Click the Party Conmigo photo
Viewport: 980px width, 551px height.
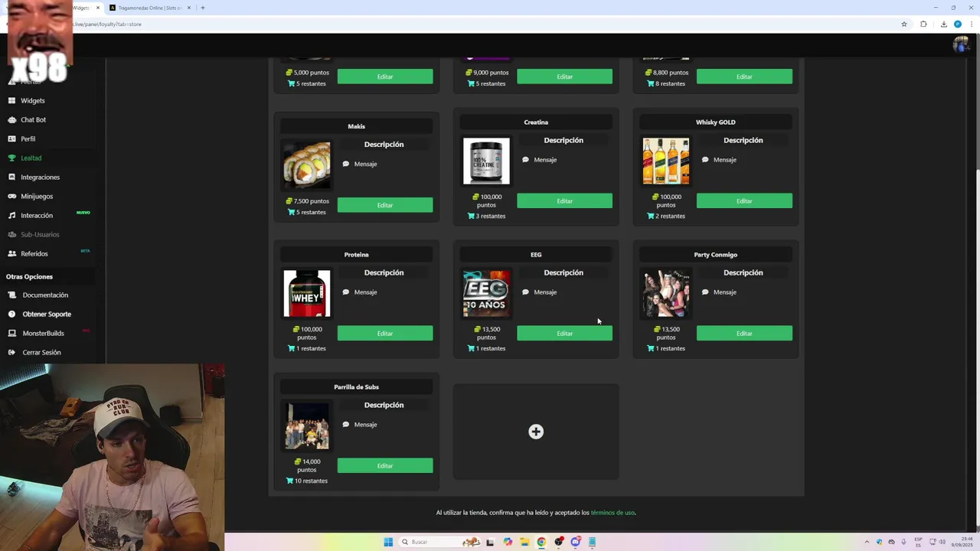pyautogui.click(x=666, y=293)
